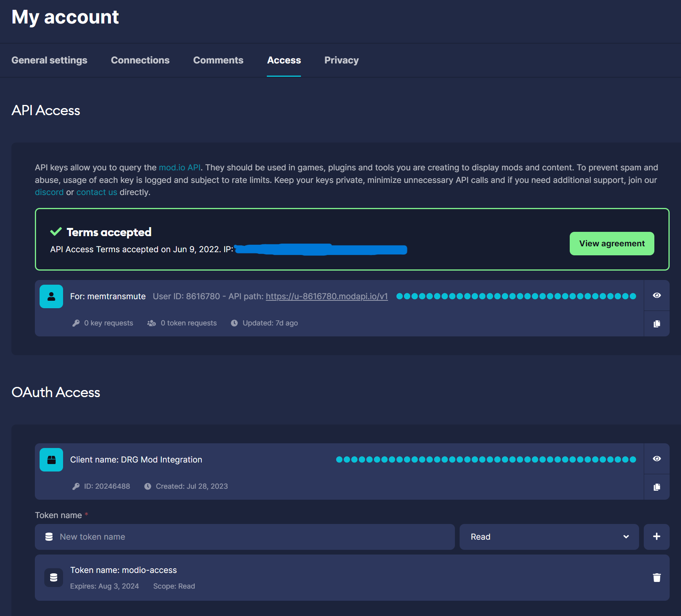This screenshot has height=616, width=681.
Task: Open the Privacy tab
Action: coord(341,60)
